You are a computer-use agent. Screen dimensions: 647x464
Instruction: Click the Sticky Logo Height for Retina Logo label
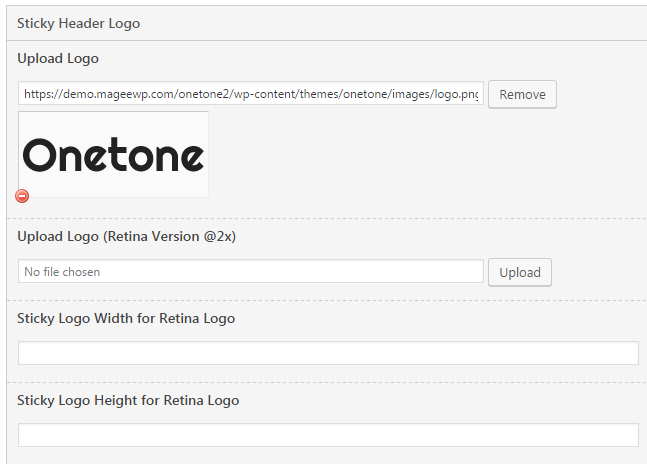(128, 400)
